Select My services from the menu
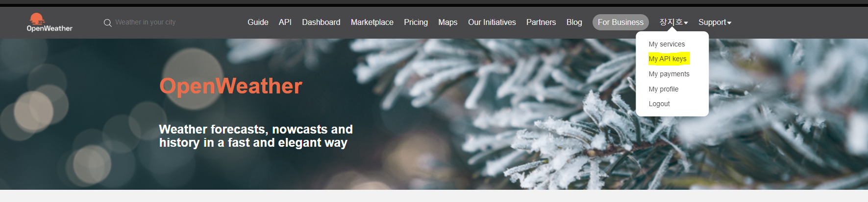Screen dimensions: 868x202 (667, 44)
